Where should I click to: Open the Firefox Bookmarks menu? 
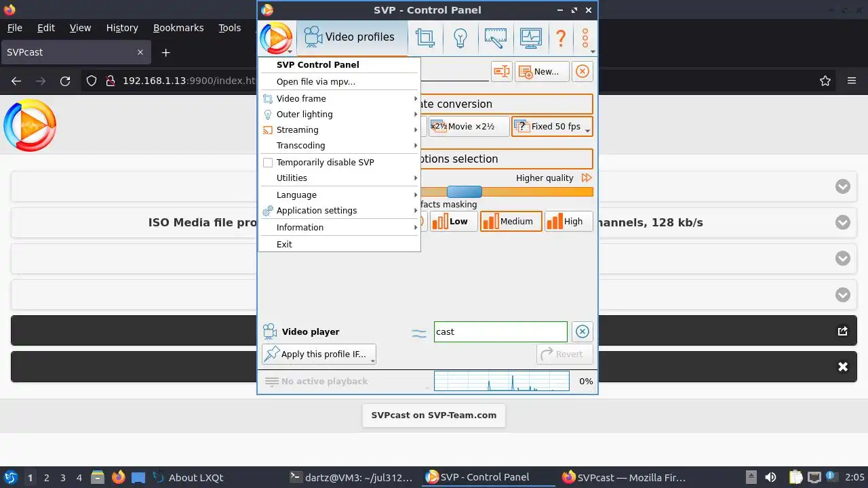click(178, 28)
